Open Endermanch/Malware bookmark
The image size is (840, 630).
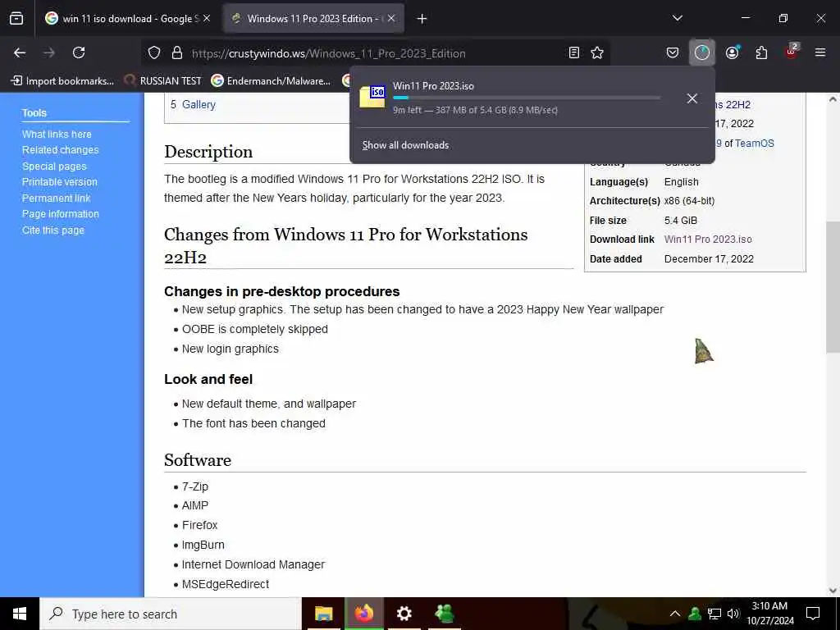point(271,81)
